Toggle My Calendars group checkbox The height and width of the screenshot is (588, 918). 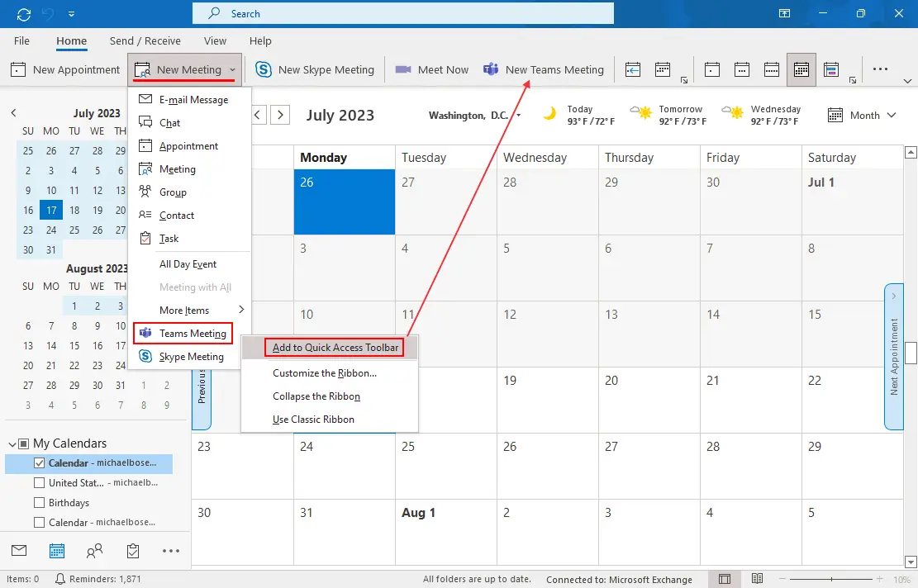[x=23, y=443]
